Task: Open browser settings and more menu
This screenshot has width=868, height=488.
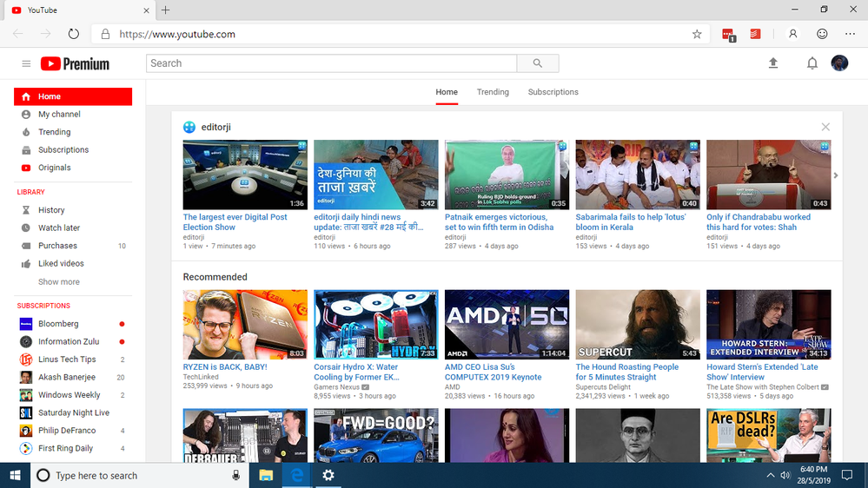Action: point(851,34)
